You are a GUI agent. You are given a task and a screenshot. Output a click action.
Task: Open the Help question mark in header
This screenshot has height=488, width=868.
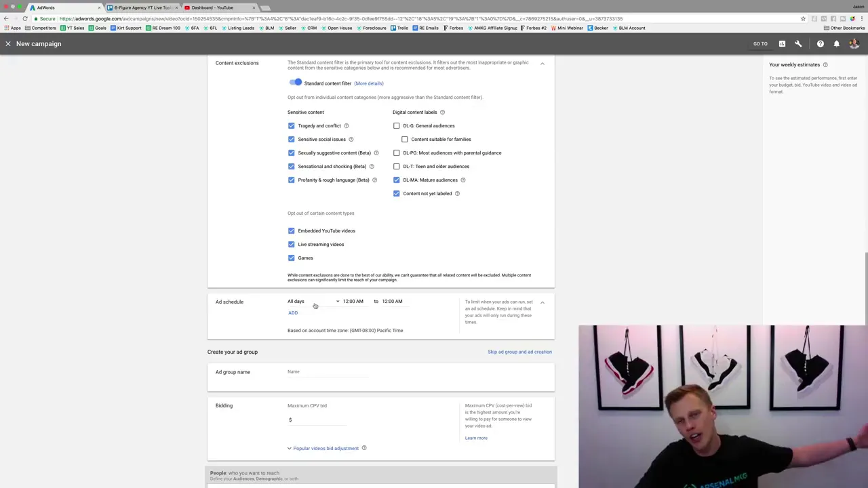coord(820,43)
